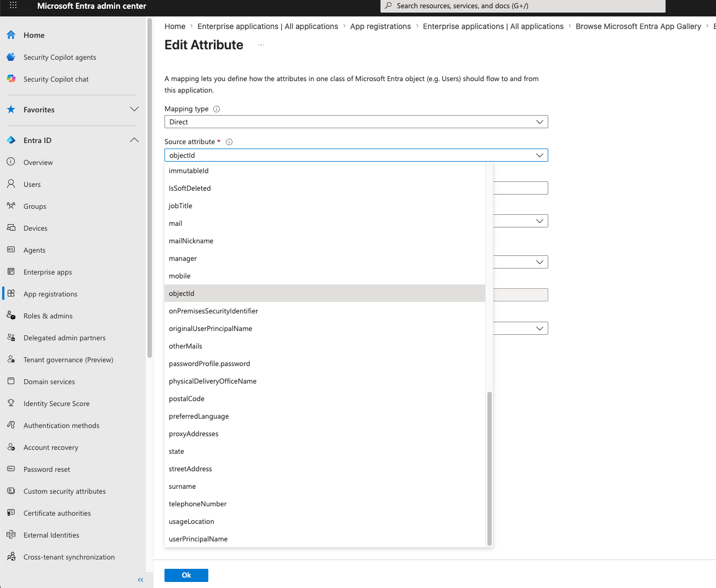Screen dimensions: 716x588
Task: Collapse the sidebar with double chevron
Action: pyautogui.click(x=140, y=580)
